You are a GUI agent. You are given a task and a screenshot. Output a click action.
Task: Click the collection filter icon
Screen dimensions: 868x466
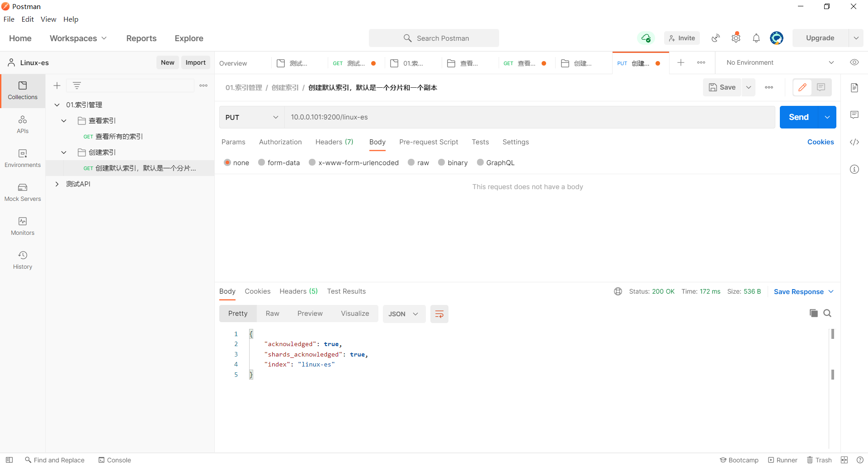(77, 86)
